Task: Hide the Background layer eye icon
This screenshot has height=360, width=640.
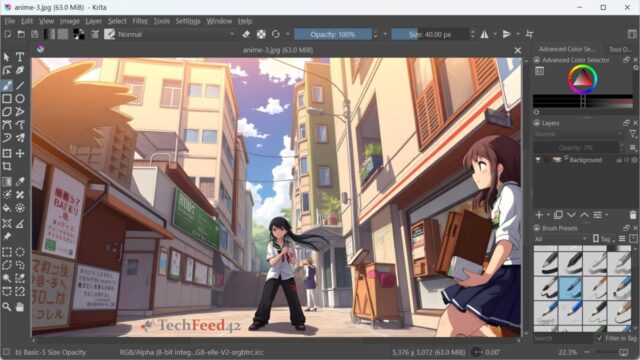Action: tap(538, 160)
